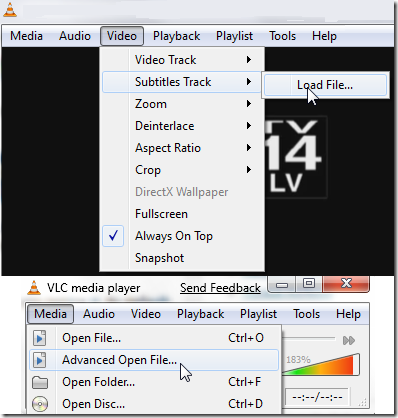Screen dimensions: 398x418
Task: Toggle the Always On Top checkmark
Action: [113, 236]
